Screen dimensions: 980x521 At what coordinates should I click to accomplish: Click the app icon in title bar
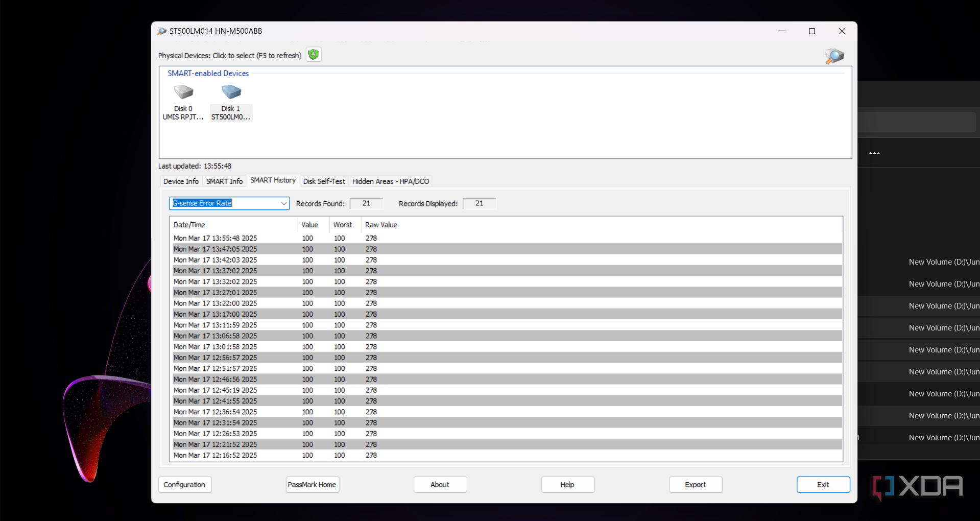(161, 31)
